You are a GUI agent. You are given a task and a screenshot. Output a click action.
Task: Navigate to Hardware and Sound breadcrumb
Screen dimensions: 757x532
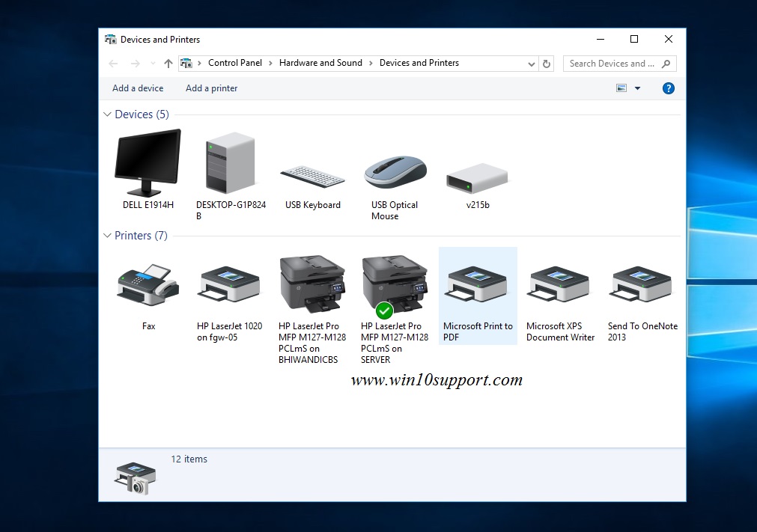320,63
